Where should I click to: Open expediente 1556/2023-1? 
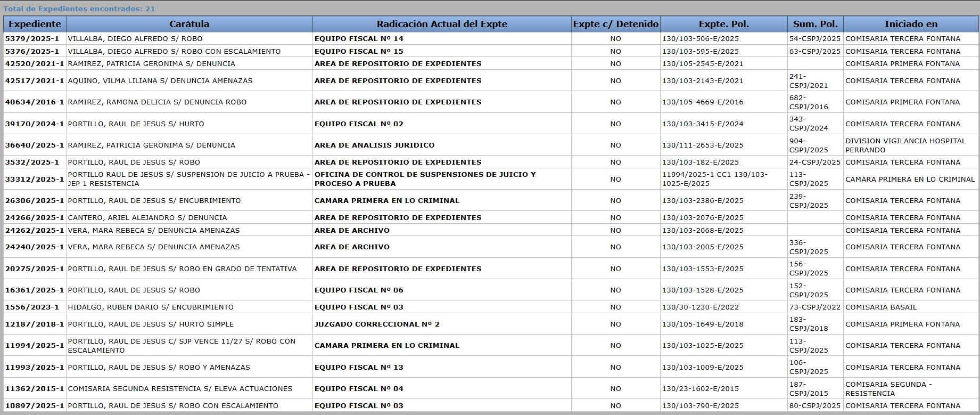(32, 307)
